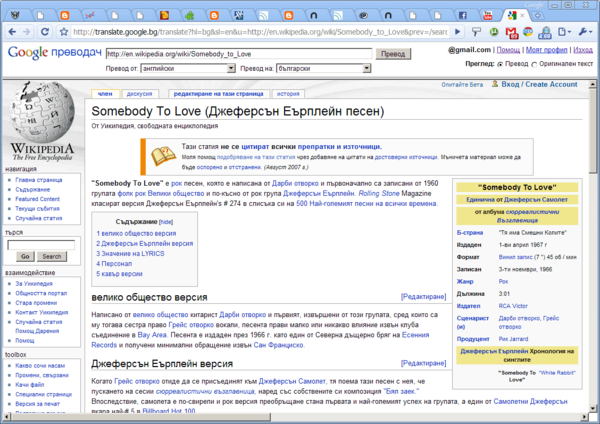The image size is (600, 424).
Task: Click the Search button in the sidebar
Action: pos(52,256)
